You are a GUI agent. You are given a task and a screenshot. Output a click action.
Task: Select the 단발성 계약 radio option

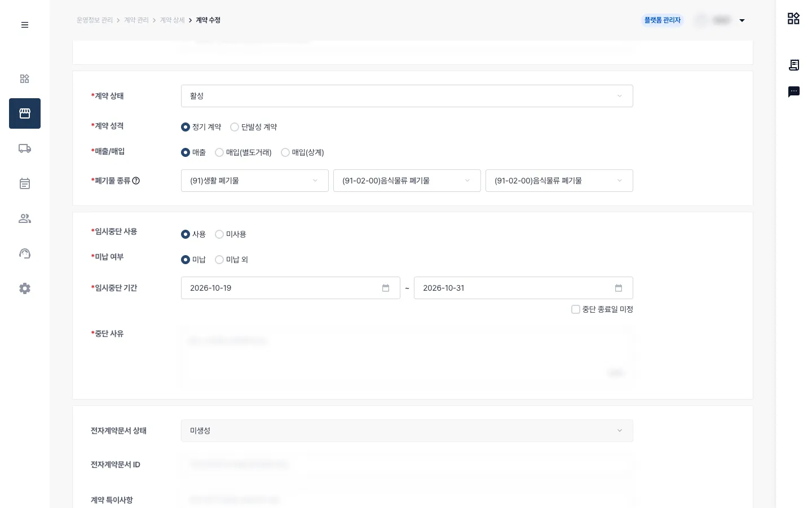254,127
